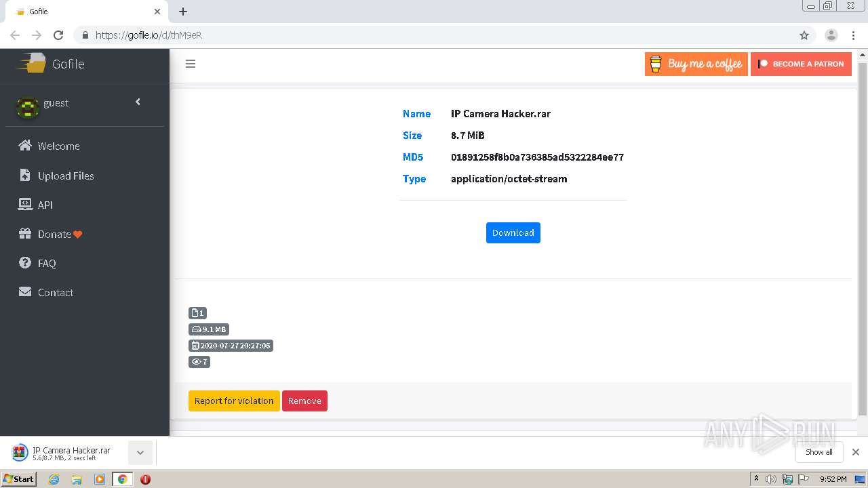The height and width of the screenshot is (488, 868).
Task: Click the application/octet-stream type value
Action: click(509, 179)
